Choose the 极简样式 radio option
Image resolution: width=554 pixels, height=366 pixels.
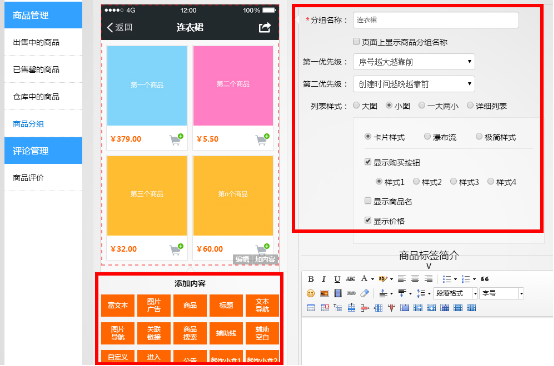(479, 136)
